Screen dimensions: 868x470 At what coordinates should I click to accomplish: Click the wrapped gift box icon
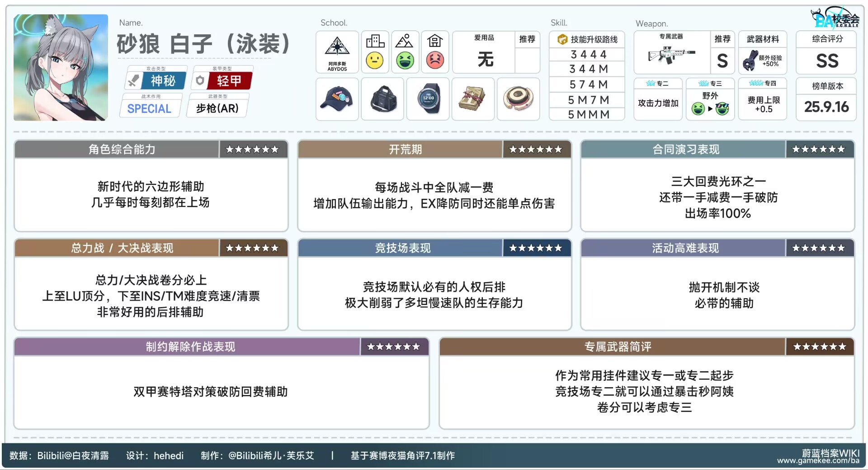(473, 99)
